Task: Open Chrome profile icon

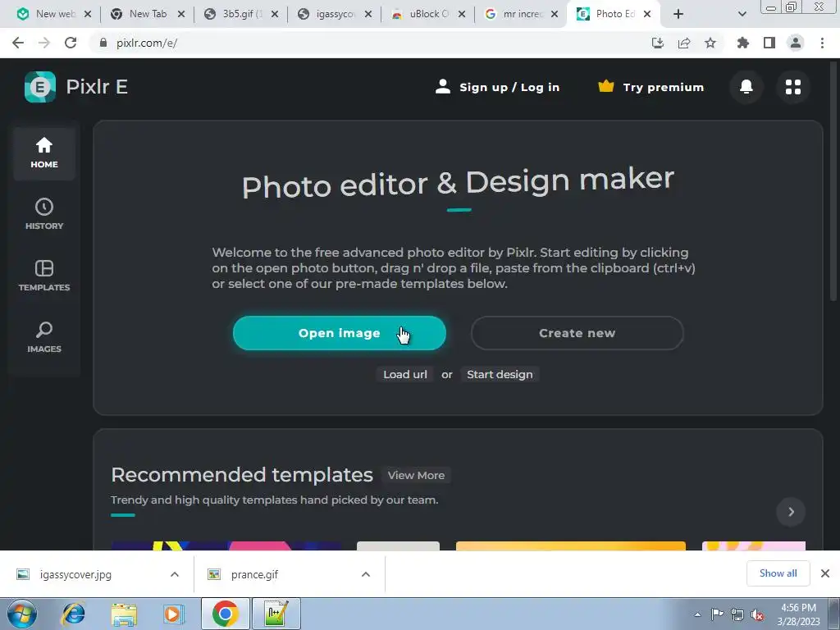Action: click(x=796, y=43)
